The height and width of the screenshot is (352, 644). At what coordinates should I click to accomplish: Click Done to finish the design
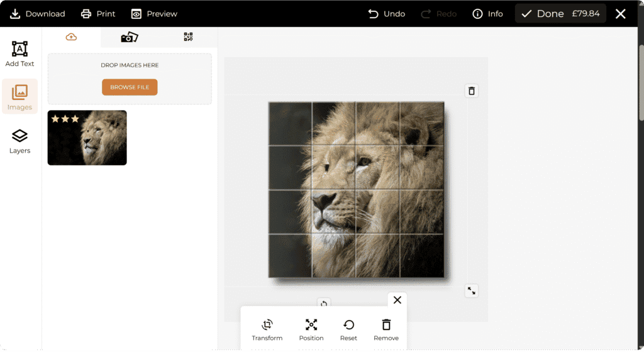point(560,14)
